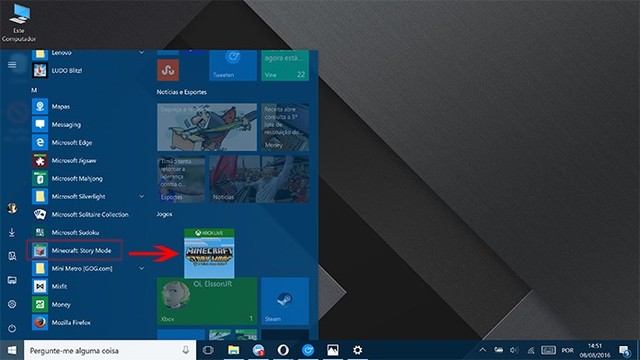Open StumbleUpon tile
The image size is (640, 360).
[x=168, y=70]
